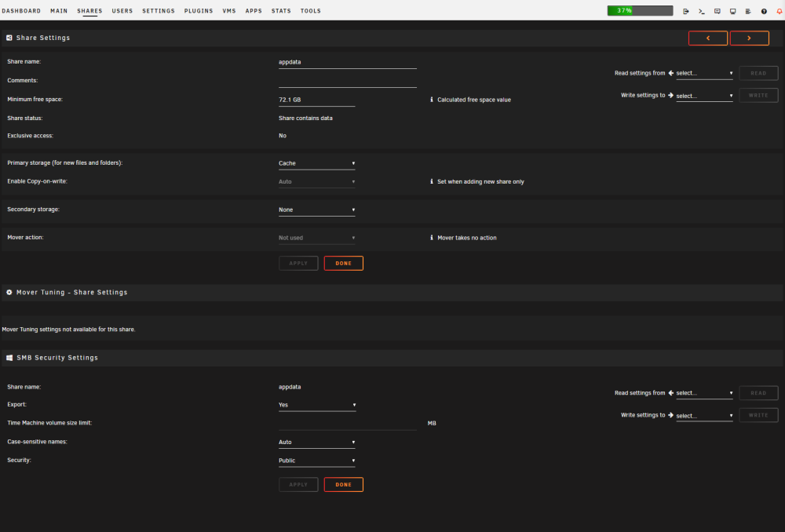This screenshot has width=785, height=532.
Task: Click 'Mover Tuning settings not available for this share.' text
Action: click(x=68, y=330)
